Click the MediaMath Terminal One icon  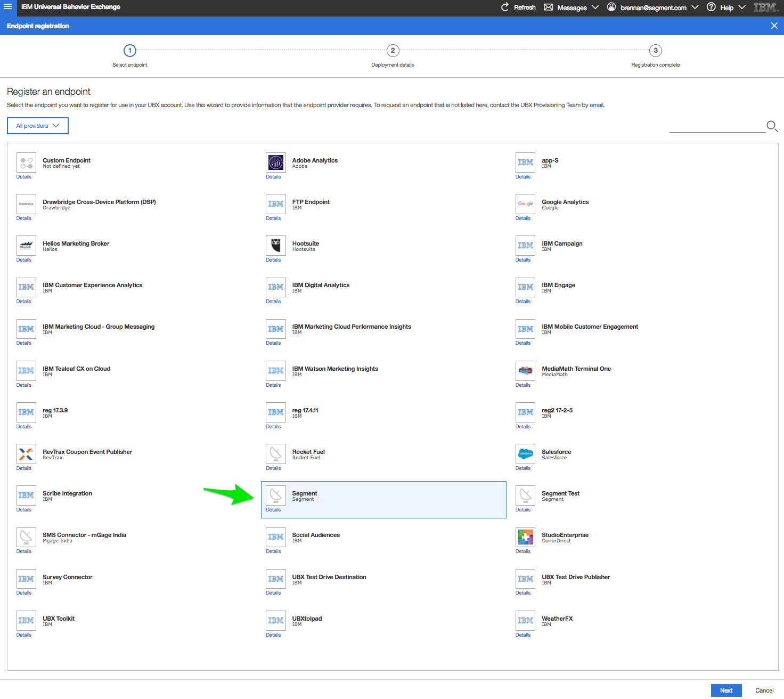(525, 371)
